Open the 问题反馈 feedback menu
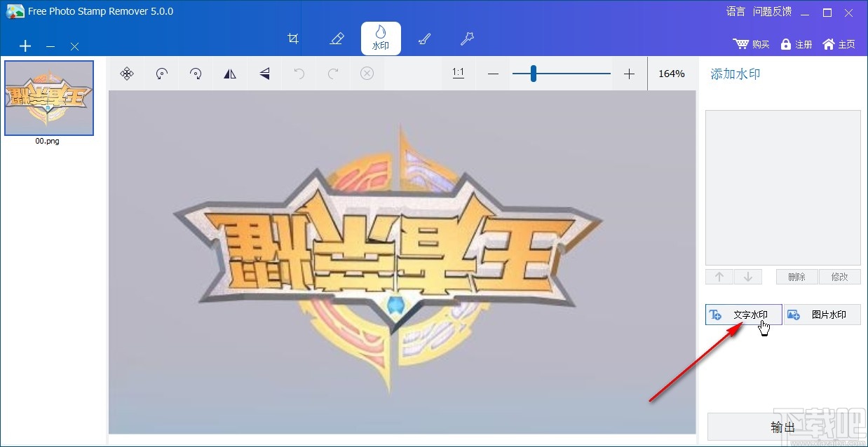 (772, 11)
